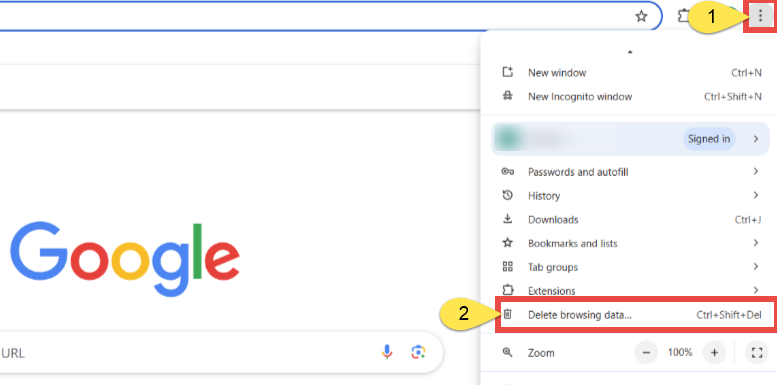Click the Downloads arrow icon
The height and width of the screenshot is (385, 777).
click(507, 219)
